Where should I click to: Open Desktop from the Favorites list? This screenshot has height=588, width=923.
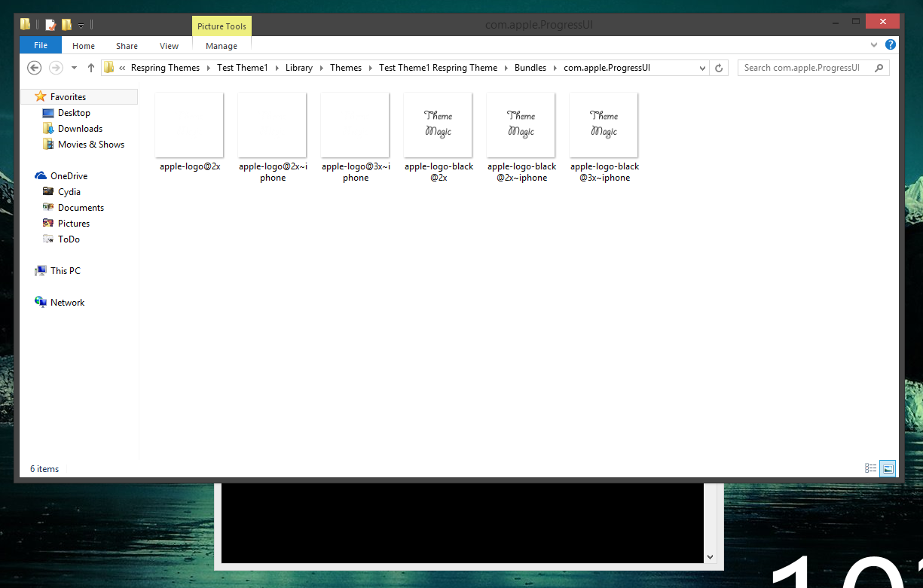(x=74, y=113)
